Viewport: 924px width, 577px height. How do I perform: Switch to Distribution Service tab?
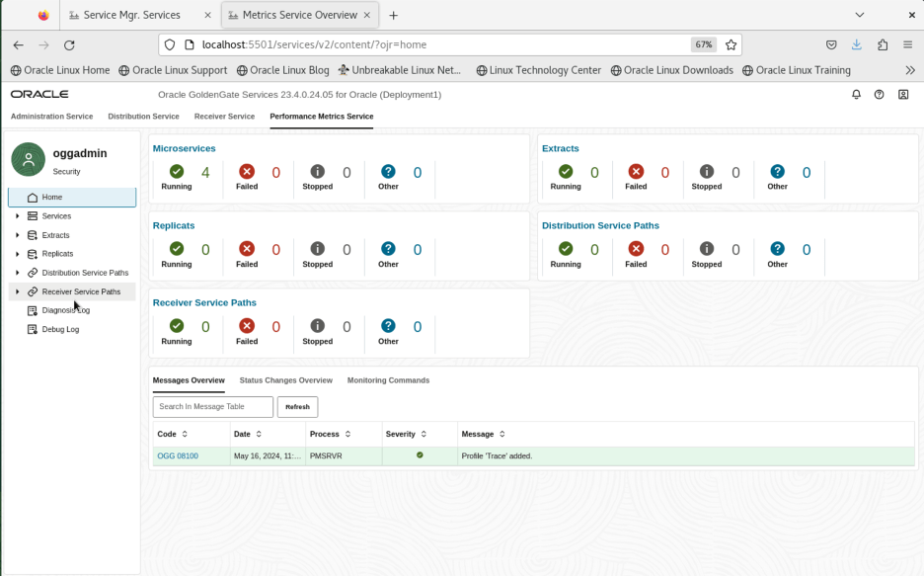click(x=143, y=117)
